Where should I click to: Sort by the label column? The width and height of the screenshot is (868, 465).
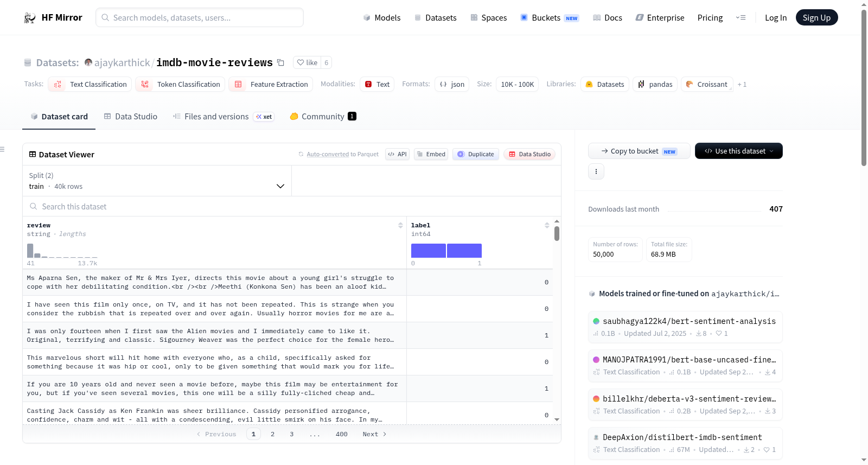[x=547, y=225]
